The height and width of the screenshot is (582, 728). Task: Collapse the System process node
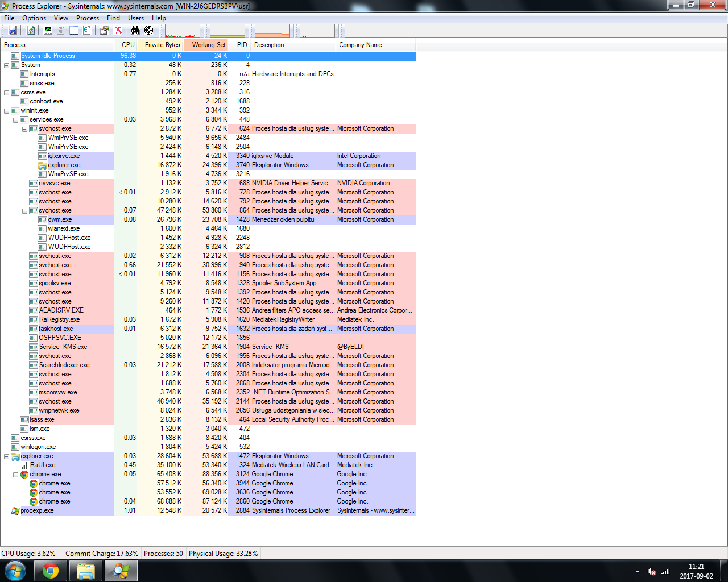pos(6,65)
